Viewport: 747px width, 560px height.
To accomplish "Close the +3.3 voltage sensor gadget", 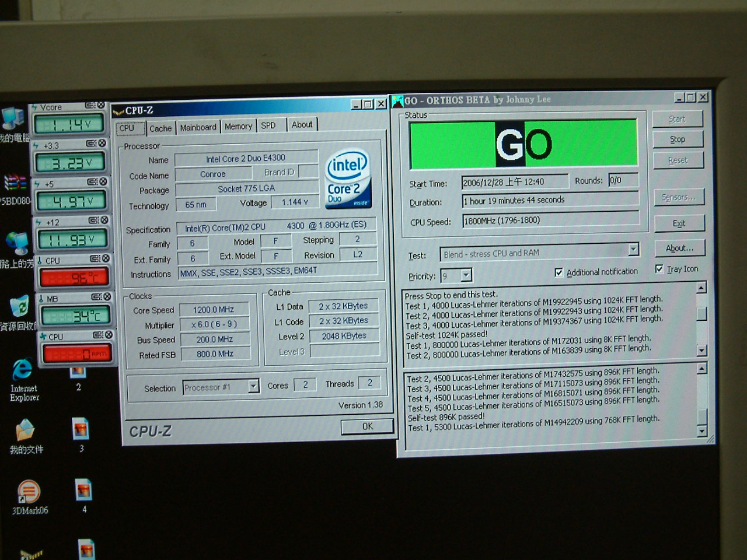I will pyautogui.click(x=102, y=143).
